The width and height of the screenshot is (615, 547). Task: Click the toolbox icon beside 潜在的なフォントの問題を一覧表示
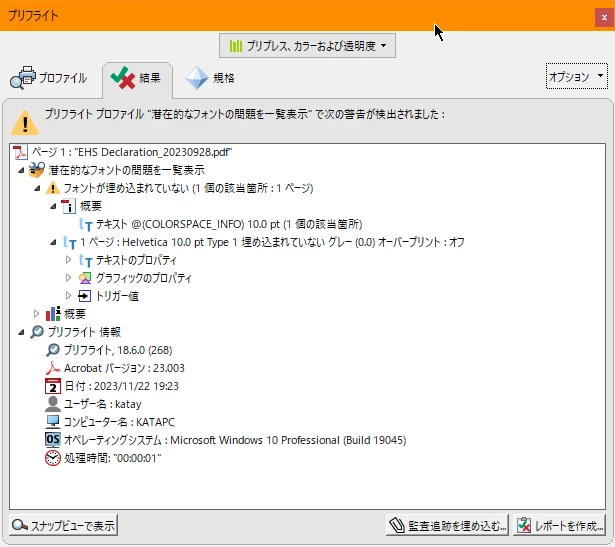coord(37,170)
